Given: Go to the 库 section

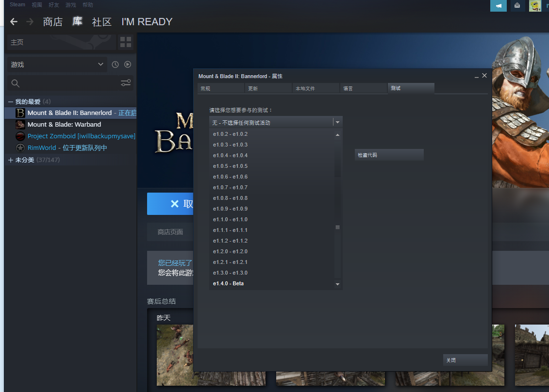Looking at the screenshot, I should click(77, 21).
